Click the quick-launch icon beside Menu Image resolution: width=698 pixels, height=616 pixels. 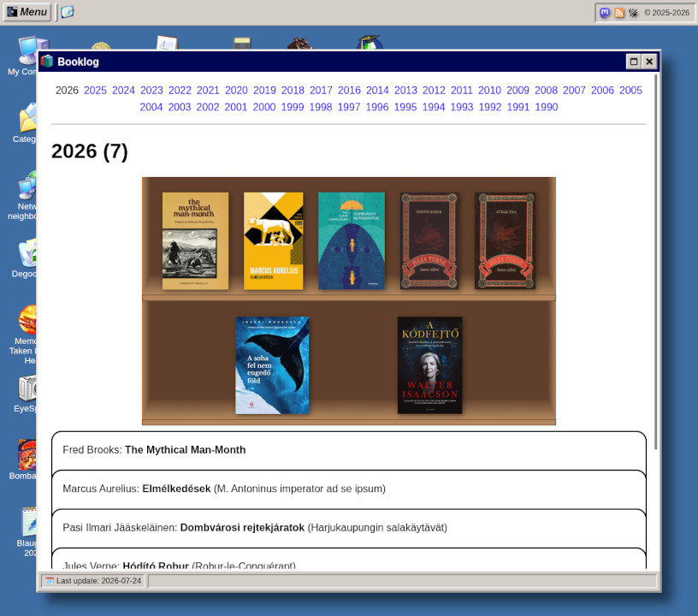68,12
